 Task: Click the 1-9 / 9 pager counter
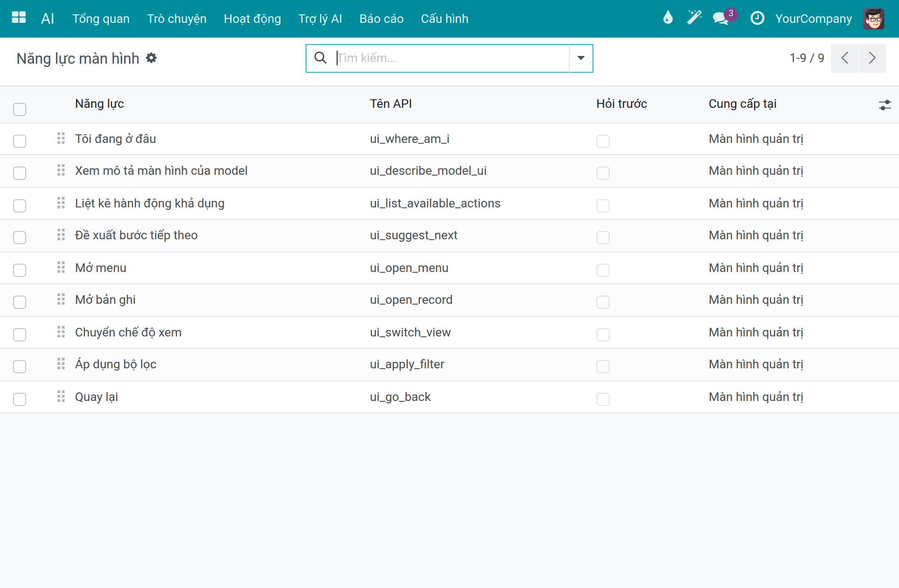[807, 58]
